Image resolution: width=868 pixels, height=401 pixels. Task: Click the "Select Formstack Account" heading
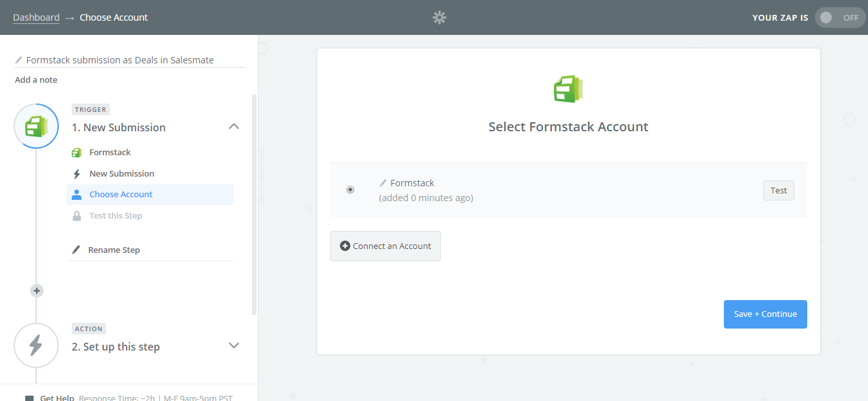coord(569,127)
